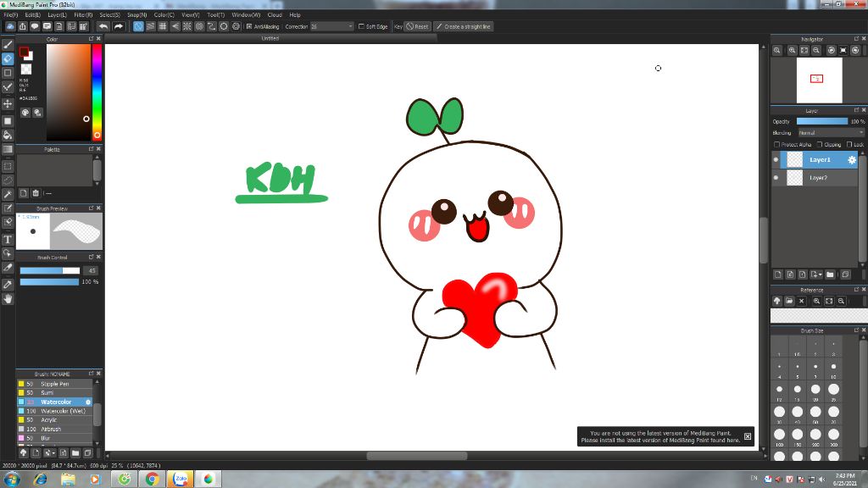
Task: Open the Select menu
Action: [x=109, y=15]
